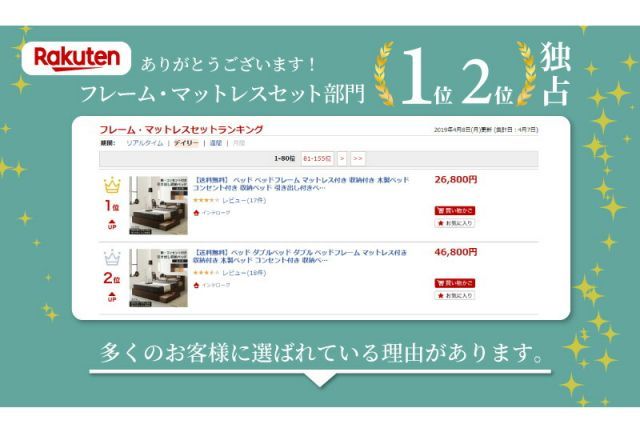640x432 pixels.
Task: Click the silver crown icon for 2位
Action: pos(112,258)
